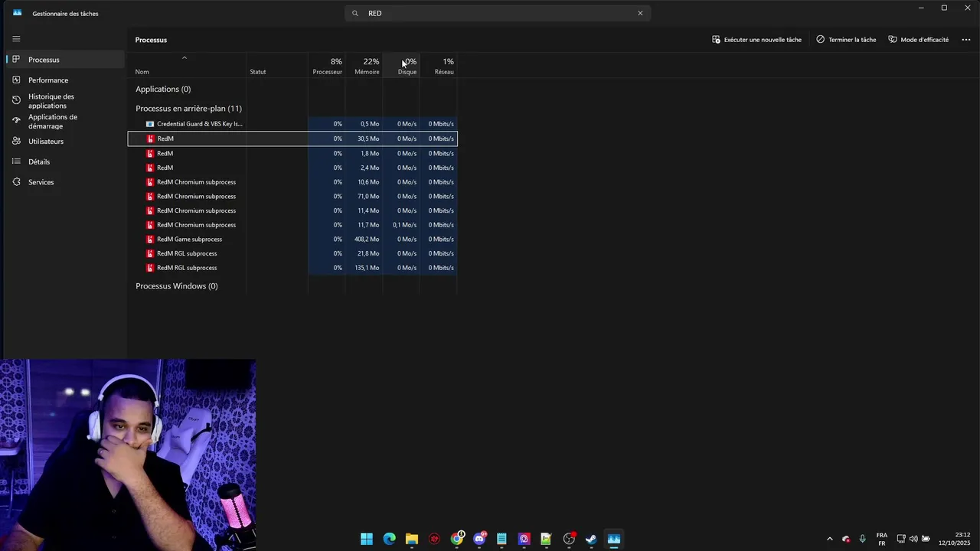Image resolution: width=980 pixels, height=551 pixels.
Task: Enable Mode d'efficacité
Action: click(919, 39)
